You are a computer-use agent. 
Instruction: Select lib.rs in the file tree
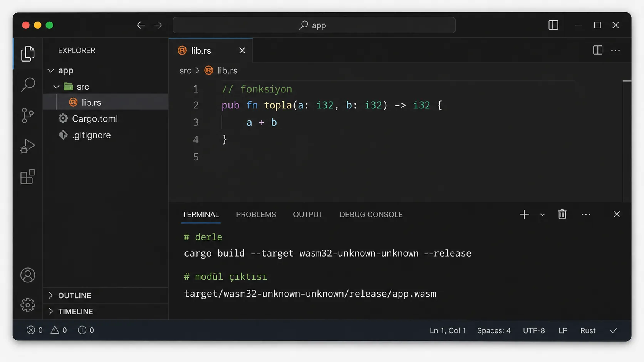(x=106, y=102)
